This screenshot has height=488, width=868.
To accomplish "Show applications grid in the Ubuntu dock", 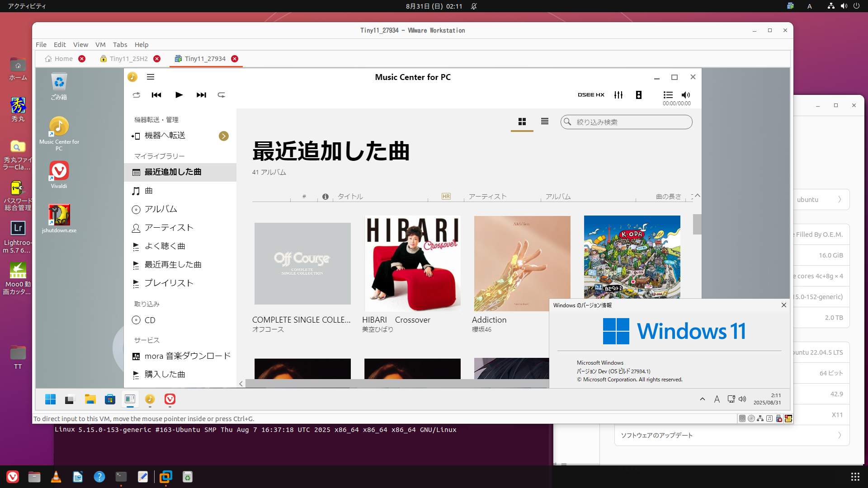I will pos(855,477).
